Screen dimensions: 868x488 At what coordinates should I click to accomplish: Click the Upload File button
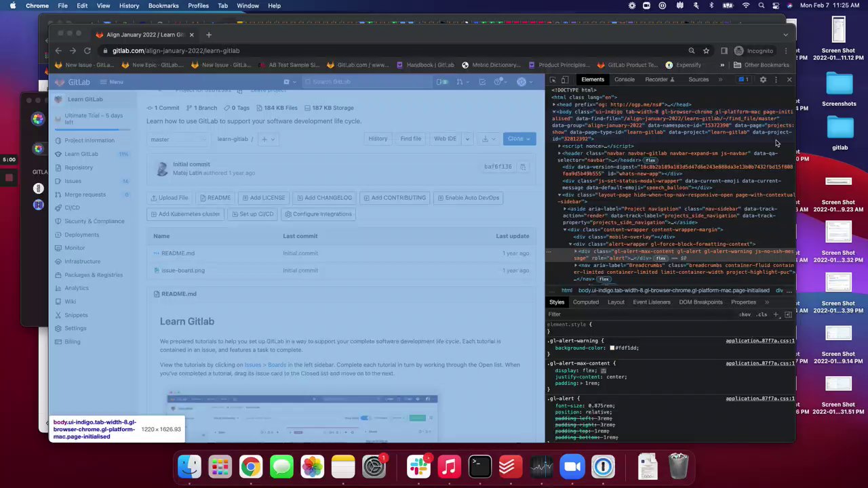pos(169,198)
